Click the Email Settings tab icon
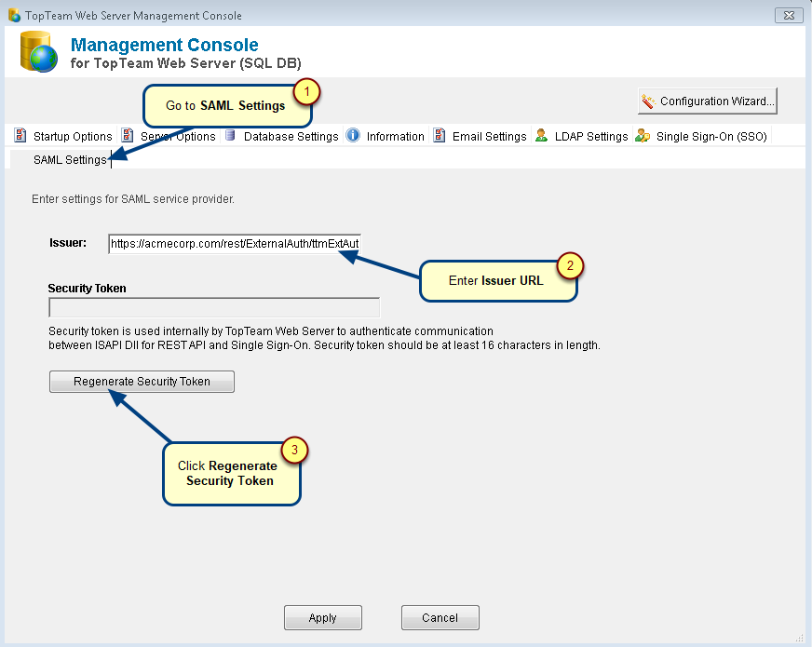The width and height of the screenshot is (812, 647). 440,136
